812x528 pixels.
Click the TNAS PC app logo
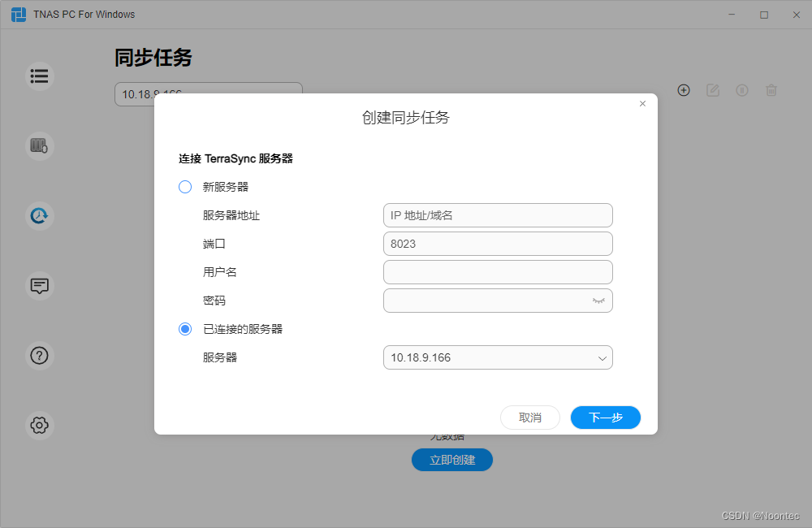click(x=19, y=15)
